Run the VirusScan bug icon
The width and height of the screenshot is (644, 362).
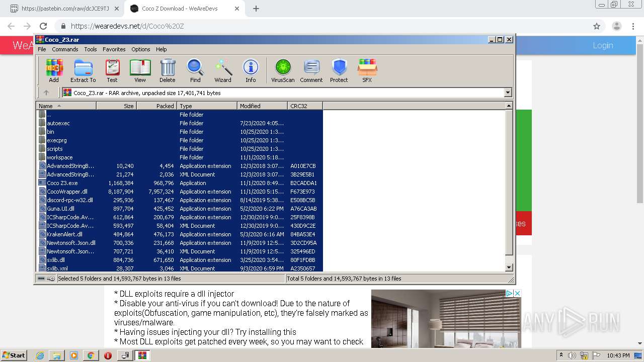(283, 71)
